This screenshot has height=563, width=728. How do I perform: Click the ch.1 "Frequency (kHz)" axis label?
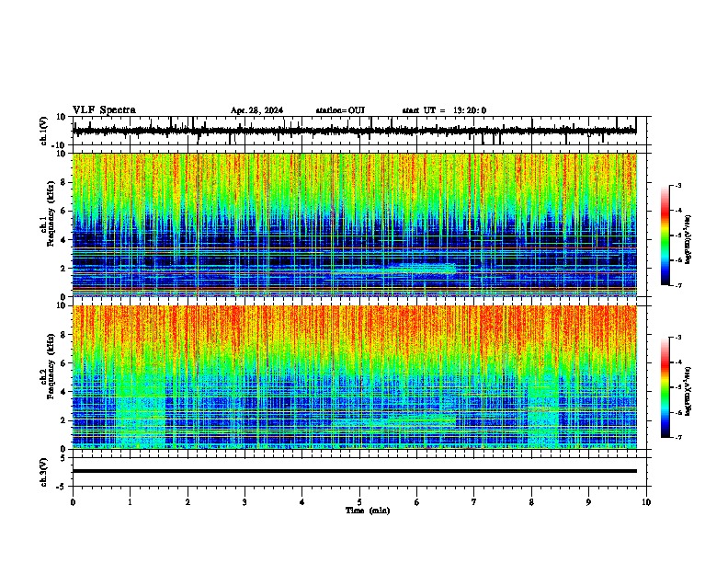point(51,214)
